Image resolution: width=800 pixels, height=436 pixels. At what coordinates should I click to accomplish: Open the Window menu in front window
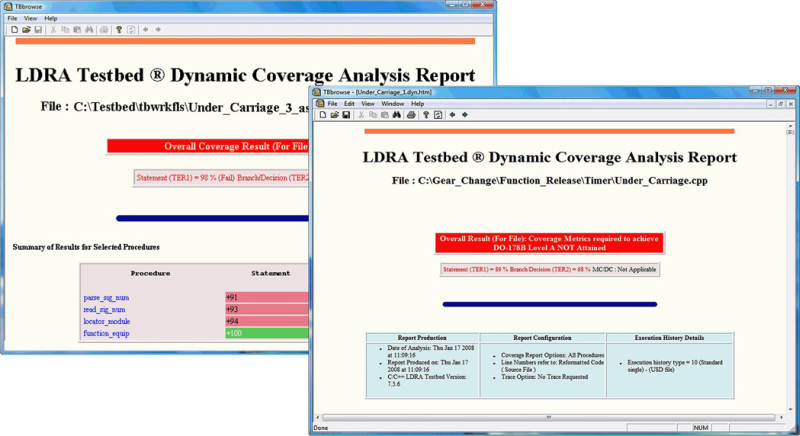point(392,104)
